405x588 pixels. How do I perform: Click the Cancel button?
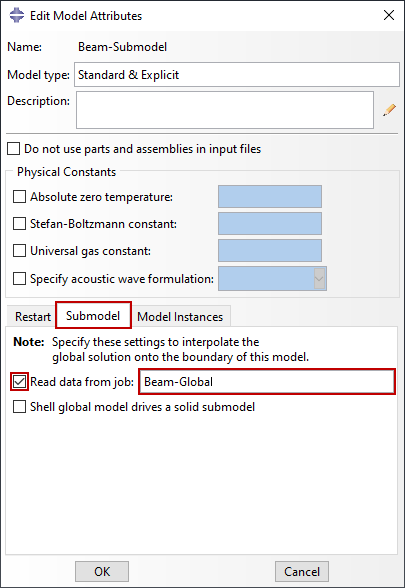(x=302, y=572)
